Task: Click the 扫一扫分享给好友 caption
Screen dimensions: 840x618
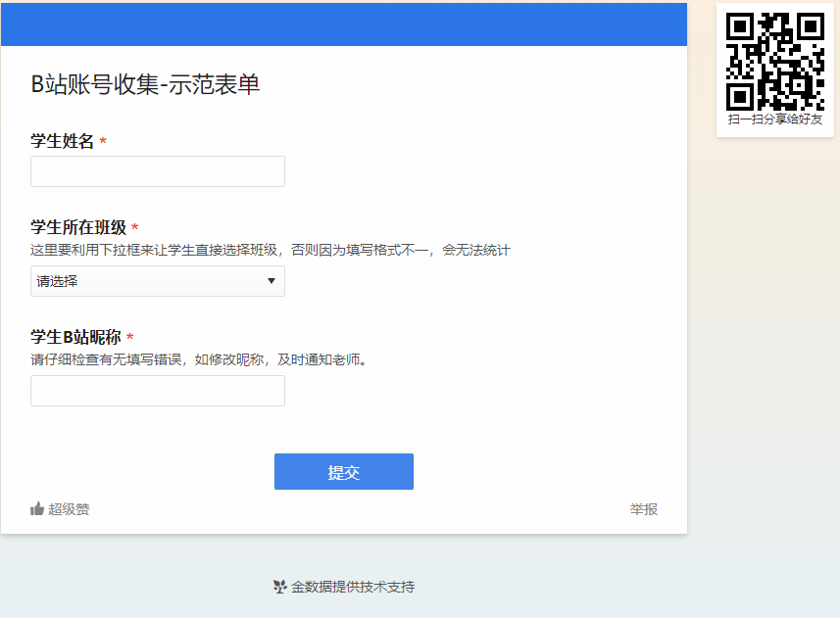Action: click(774, 119)
